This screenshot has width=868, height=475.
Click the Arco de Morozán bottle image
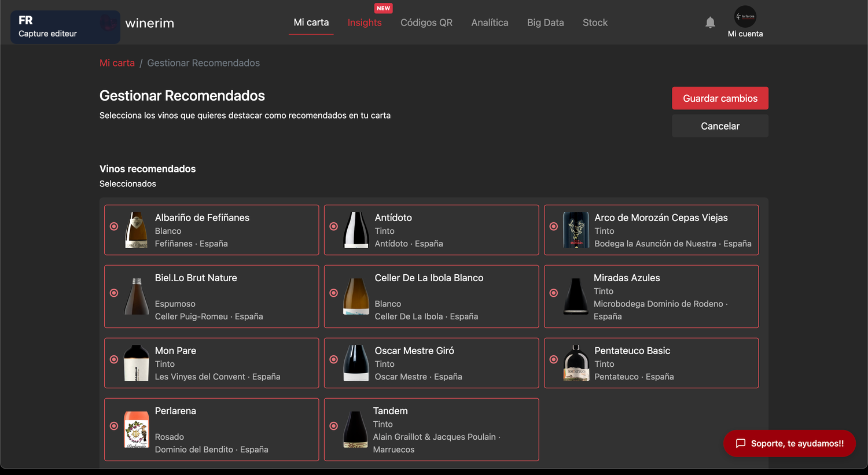pyautogui.click(x=576, y=230)
